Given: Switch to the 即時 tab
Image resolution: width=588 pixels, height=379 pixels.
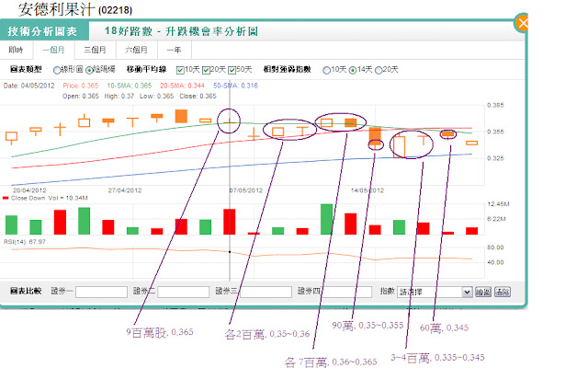Looking at the screenshot, I should 17,50.
